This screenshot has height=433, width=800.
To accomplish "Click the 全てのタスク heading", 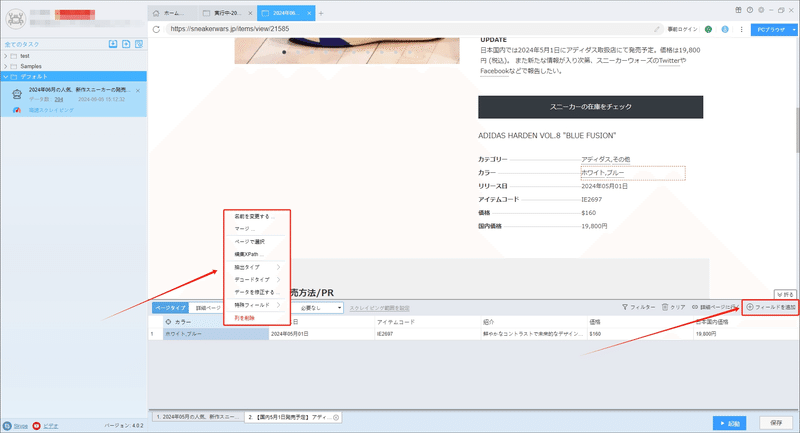I will tap(22, 44).
